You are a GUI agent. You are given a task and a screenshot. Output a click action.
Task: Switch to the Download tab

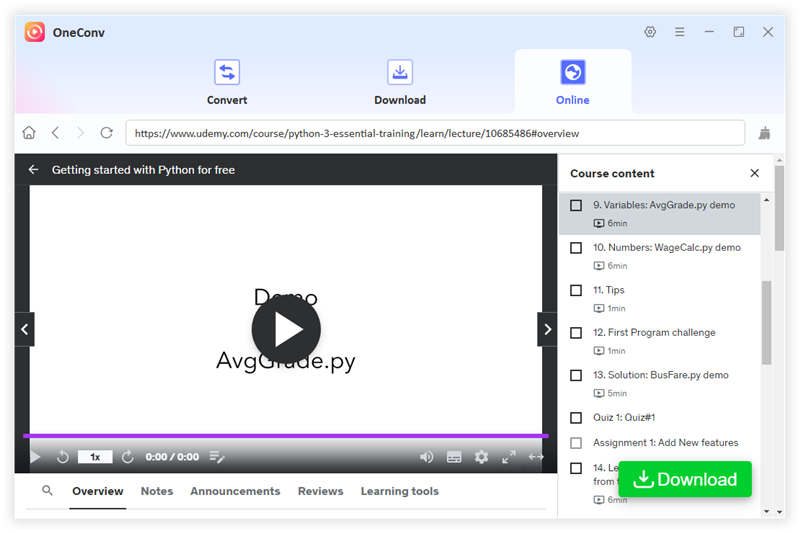400,82
